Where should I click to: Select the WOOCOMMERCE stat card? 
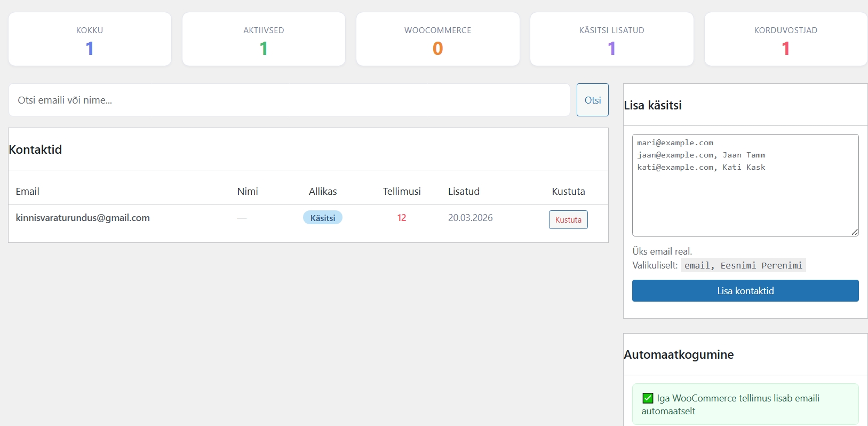coord(437,40)
